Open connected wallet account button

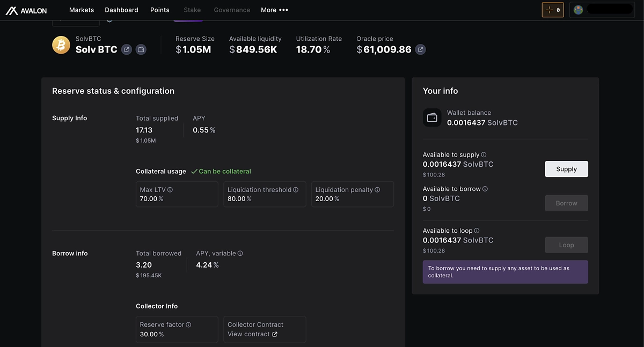[x=602, y=10]
